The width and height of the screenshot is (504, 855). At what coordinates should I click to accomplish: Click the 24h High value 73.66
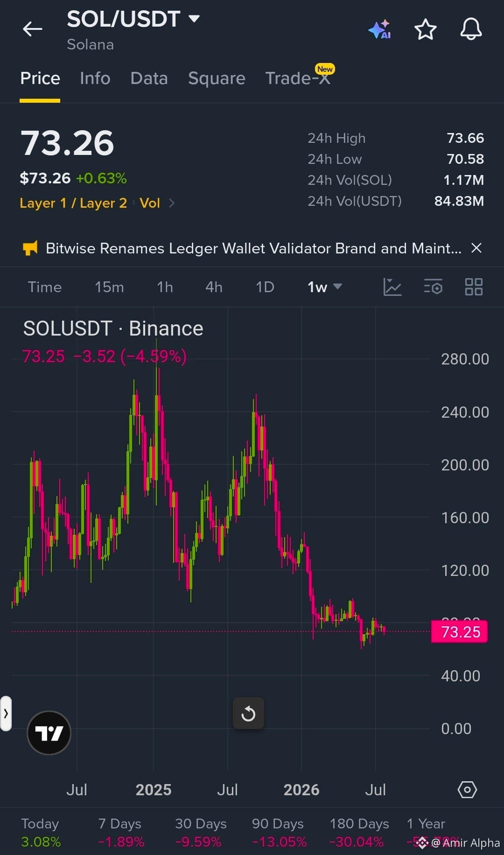pos(465,138)
